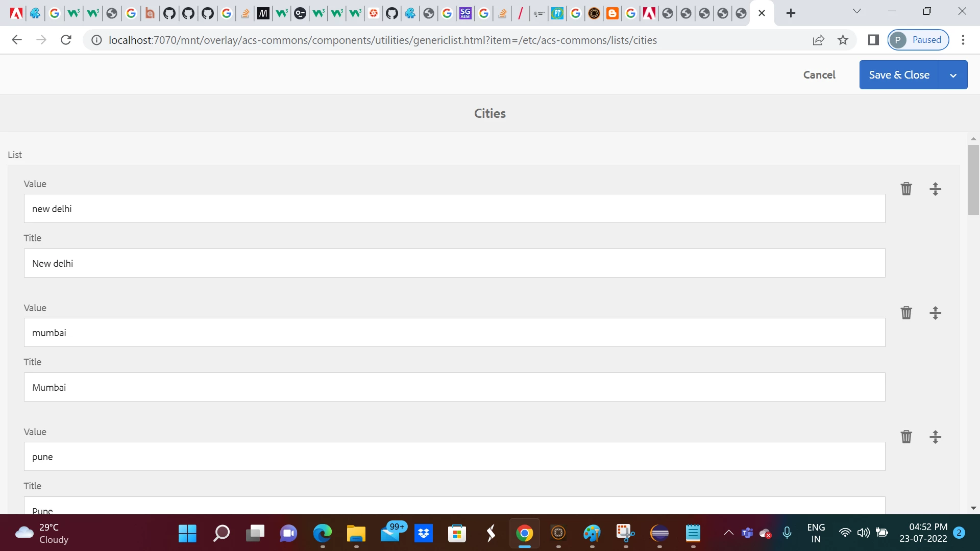Reload the generic list page

[66, 40]
